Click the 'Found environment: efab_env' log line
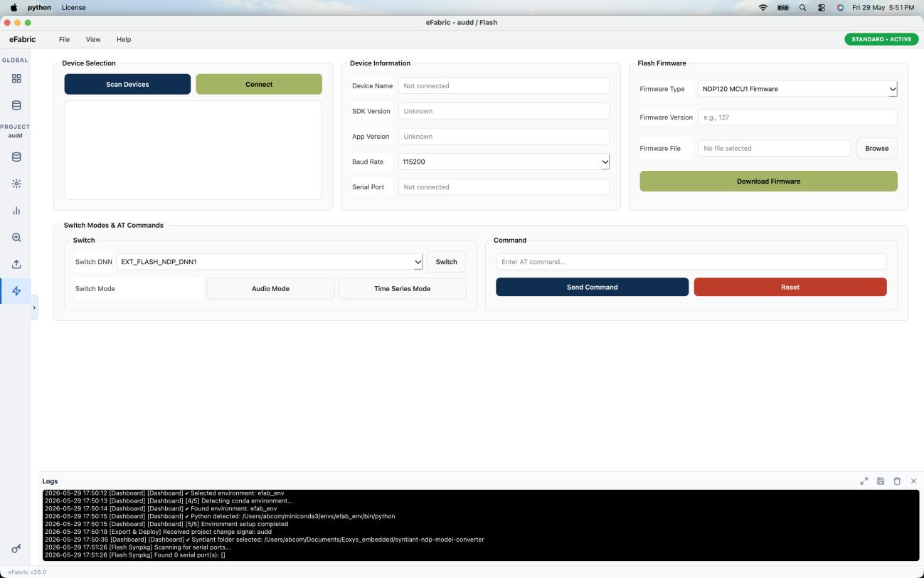 pyautogui.click(x=161, y=508)
